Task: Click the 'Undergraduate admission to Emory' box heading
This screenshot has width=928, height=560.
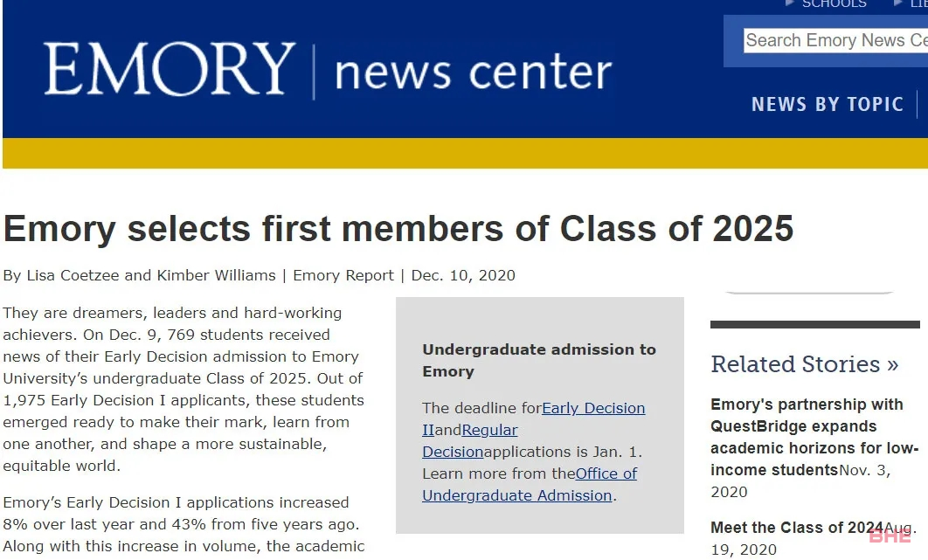Action: [539, 361]
